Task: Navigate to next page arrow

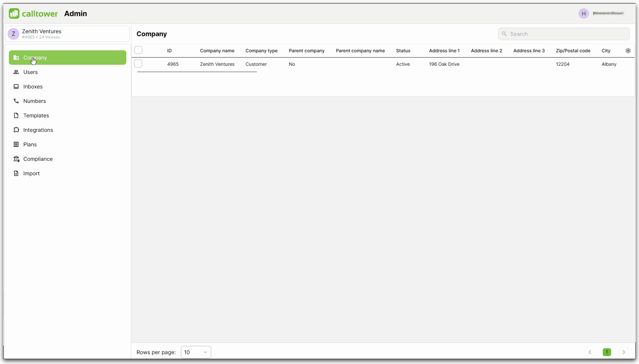Action: coord(624,352)
